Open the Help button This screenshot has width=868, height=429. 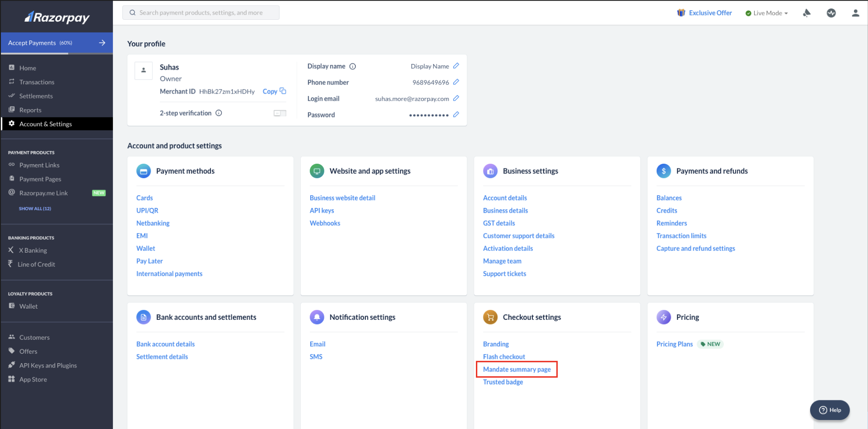830,410
